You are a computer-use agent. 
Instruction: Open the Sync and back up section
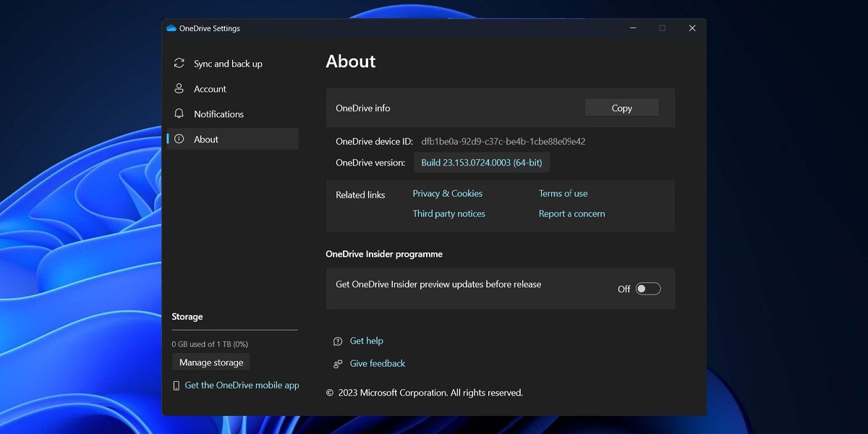[228, 64]
